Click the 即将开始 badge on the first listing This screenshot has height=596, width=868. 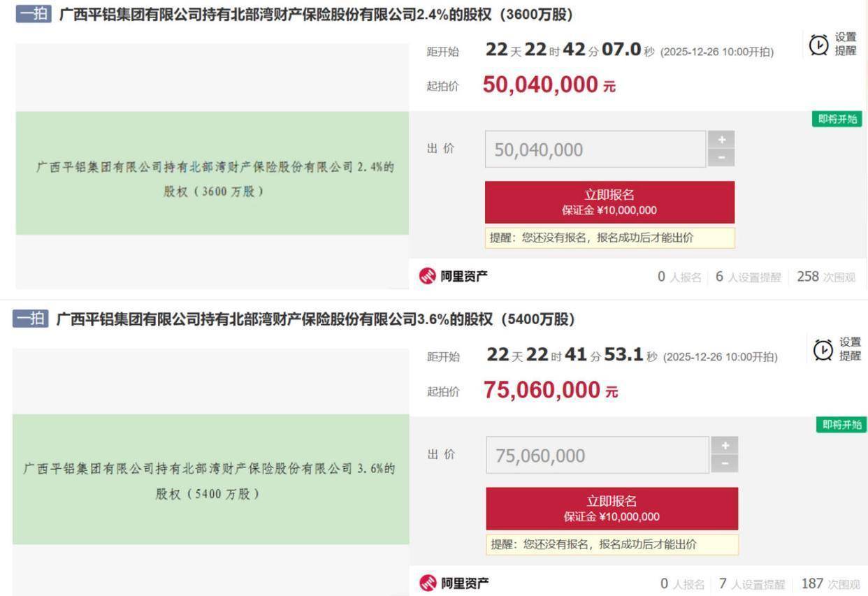(837, 119)
